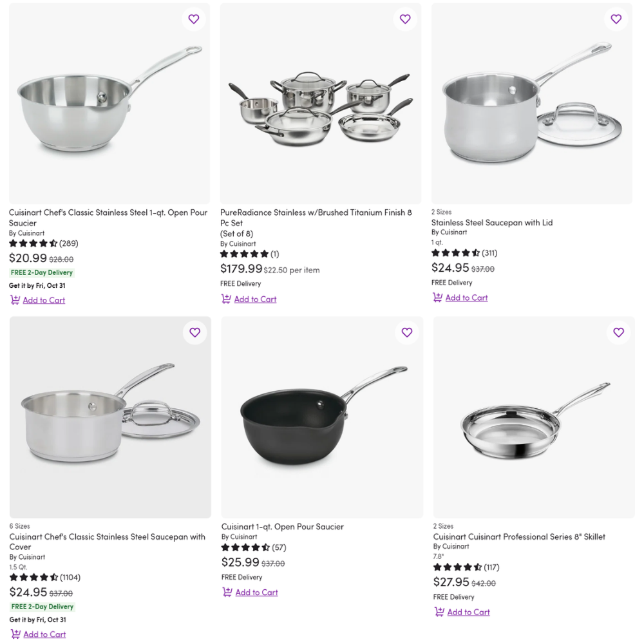Viewport: 644px width, 644px height.
Task: Favorite the Chef's Classic 1-qt. Open Pour Saucier
Action: point(194,19)
